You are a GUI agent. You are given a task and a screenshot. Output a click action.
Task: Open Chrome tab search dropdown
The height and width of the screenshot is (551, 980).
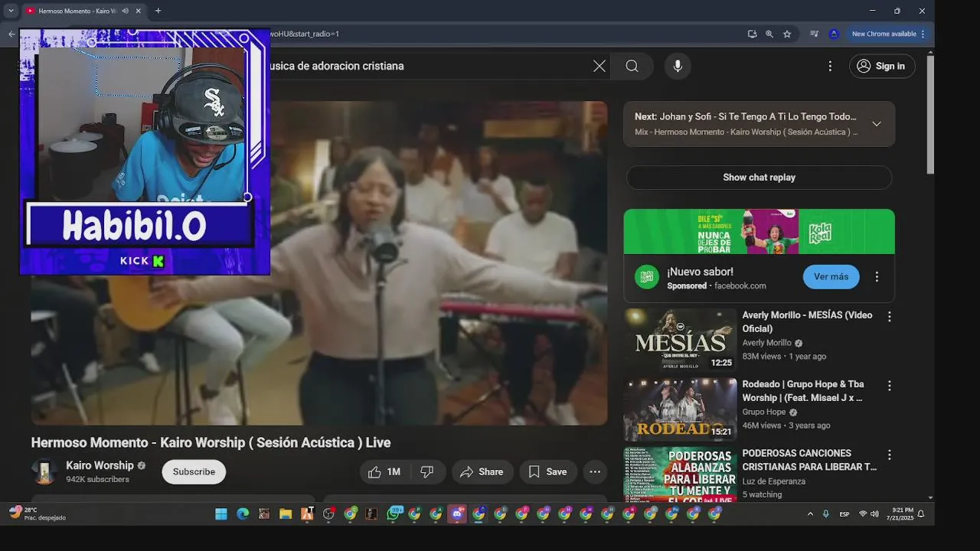[11, 11]
